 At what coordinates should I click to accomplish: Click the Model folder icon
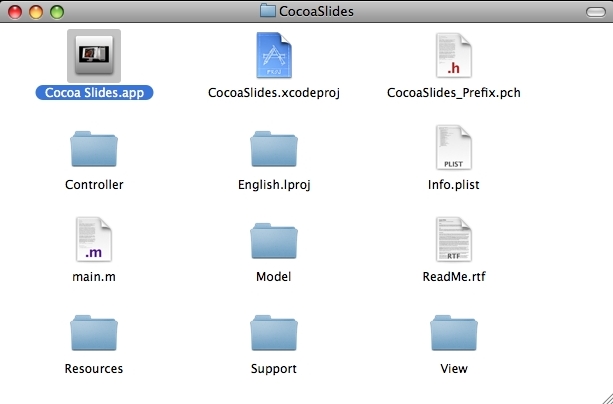point(273,240)
